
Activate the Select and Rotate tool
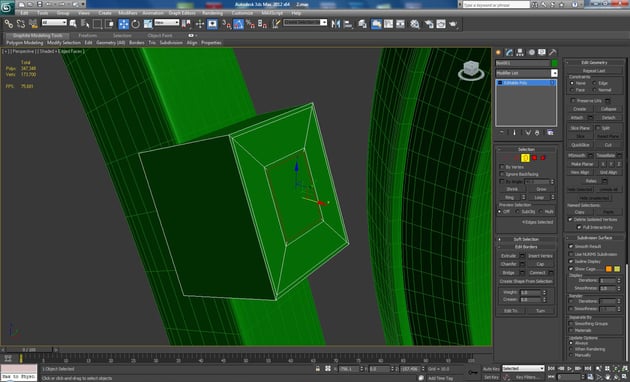tap(136, 24)
